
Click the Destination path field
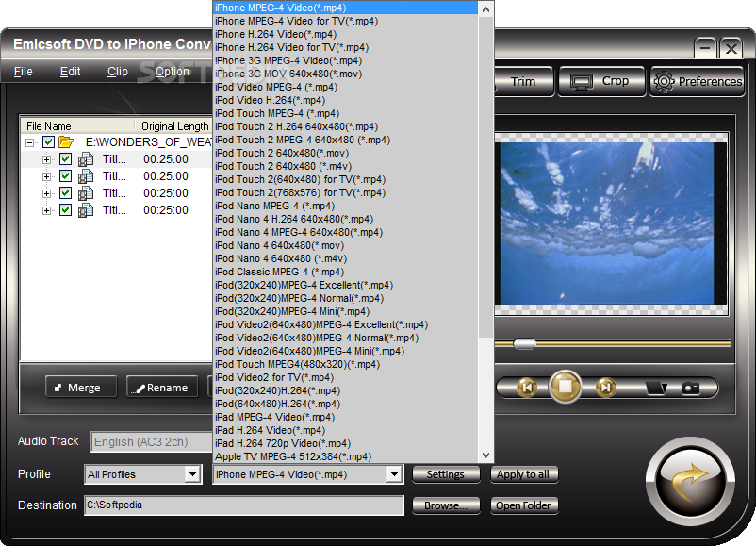coord(244,505)
